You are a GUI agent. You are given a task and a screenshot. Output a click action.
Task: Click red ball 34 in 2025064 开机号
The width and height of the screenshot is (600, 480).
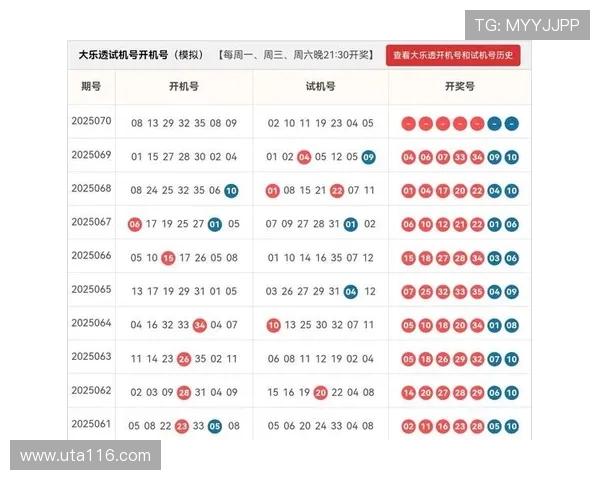[x=199, y=325]
